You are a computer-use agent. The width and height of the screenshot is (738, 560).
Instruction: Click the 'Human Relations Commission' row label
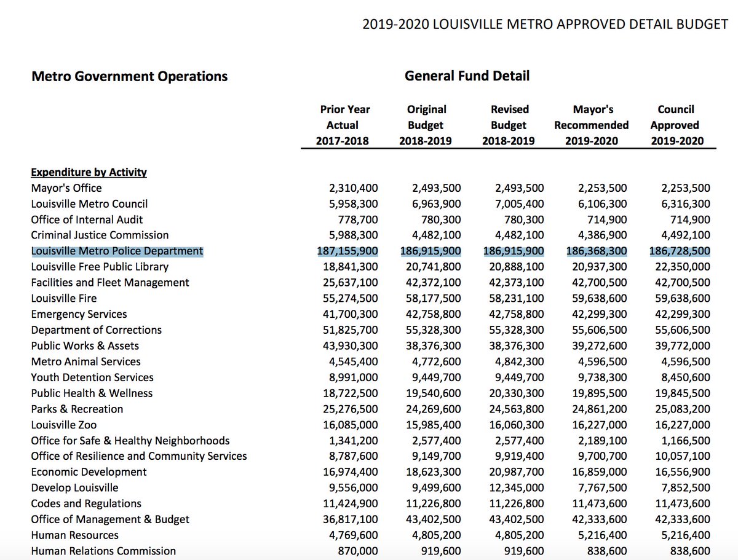click(103, 551)
